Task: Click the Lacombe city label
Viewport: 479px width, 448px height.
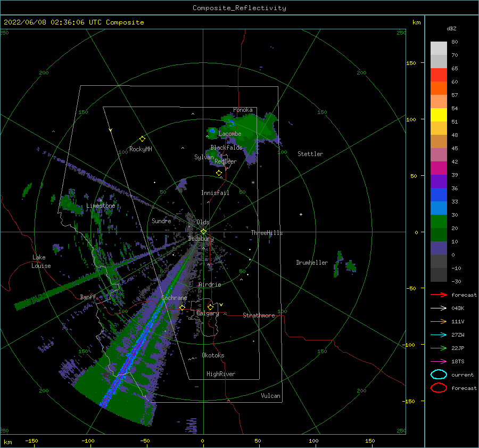Action: point(230,134)
